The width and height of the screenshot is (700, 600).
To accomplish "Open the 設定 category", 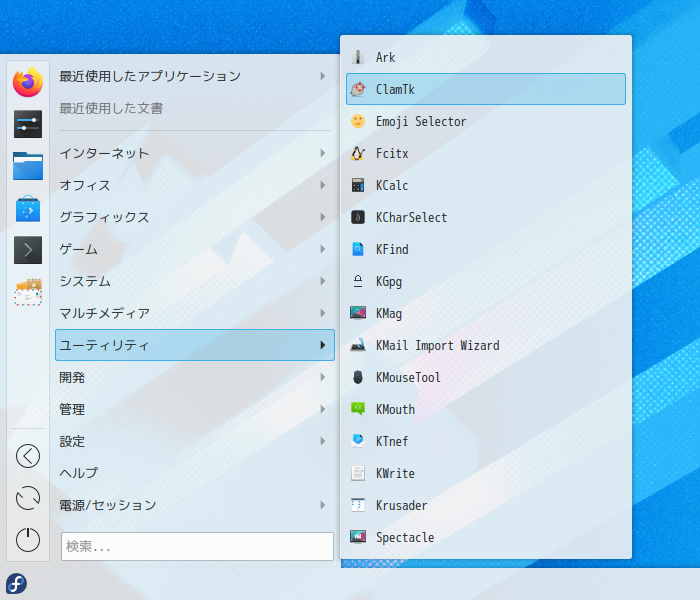I will coord(195,441).
